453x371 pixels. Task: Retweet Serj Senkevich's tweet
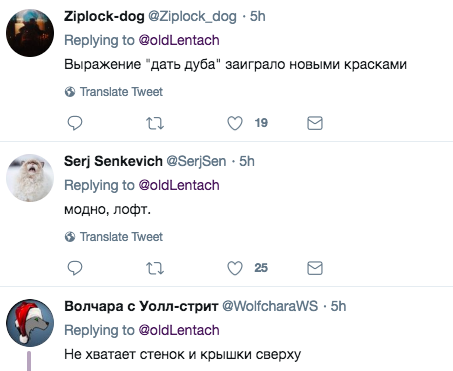point(155,268)
